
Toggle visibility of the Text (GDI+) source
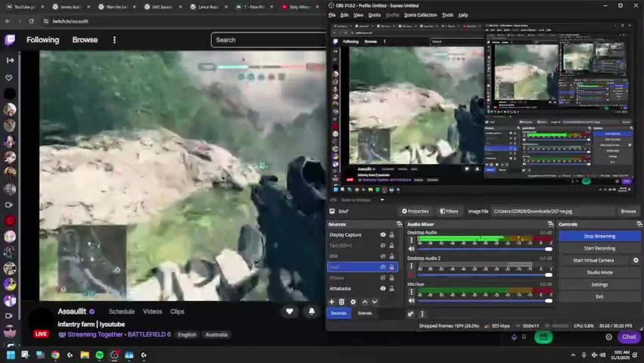383,246
